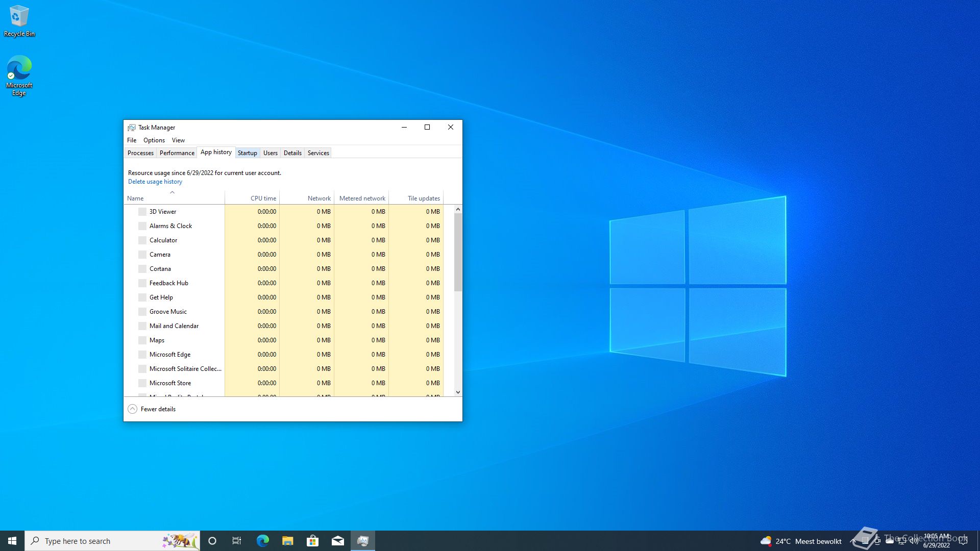Screen dimensions: 980x551
Task: Click the search magnifier in the taskbar
Action: click(35, 541)
